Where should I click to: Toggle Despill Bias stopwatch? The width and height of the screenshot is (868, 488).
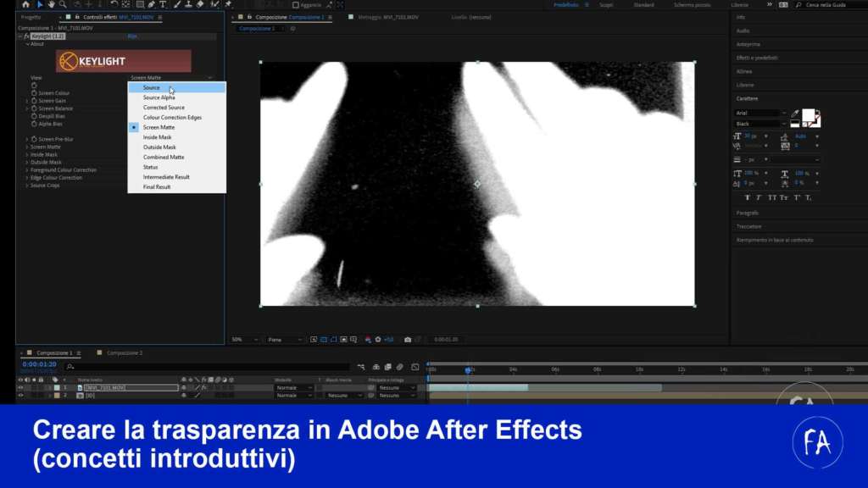pos(34,116)
